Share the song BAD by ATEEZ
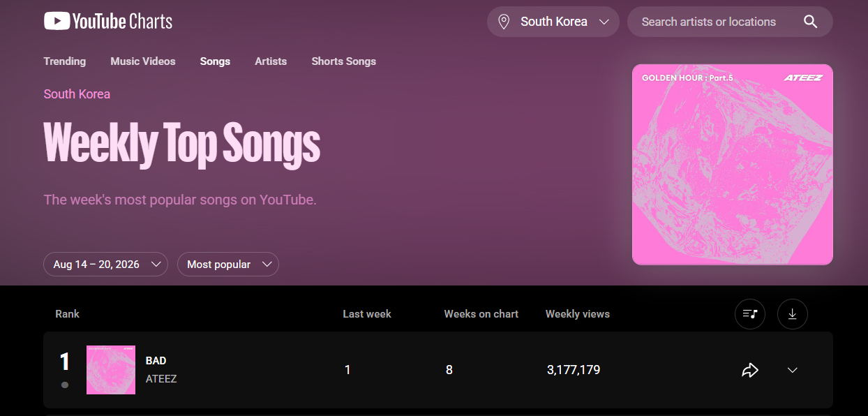 [750, 370]
